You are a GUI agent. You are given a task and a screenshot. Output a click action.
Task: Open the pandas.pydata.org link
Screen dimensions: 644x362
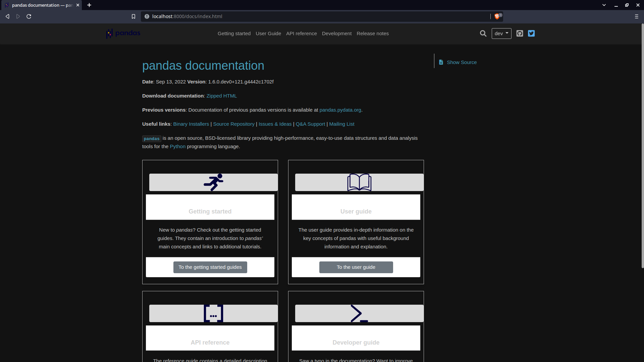[x=340, y=110]
